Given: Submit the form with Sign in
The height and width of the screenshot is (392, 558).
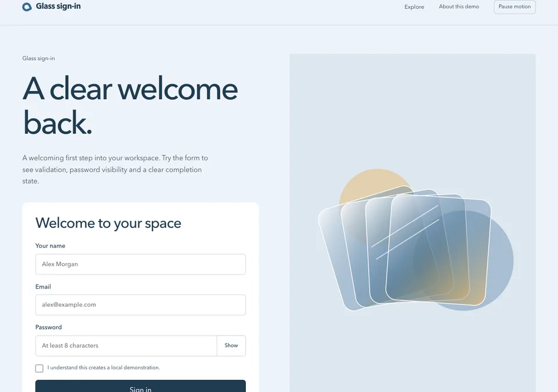Looking at the screenshot, I should (x=141, y=387).
